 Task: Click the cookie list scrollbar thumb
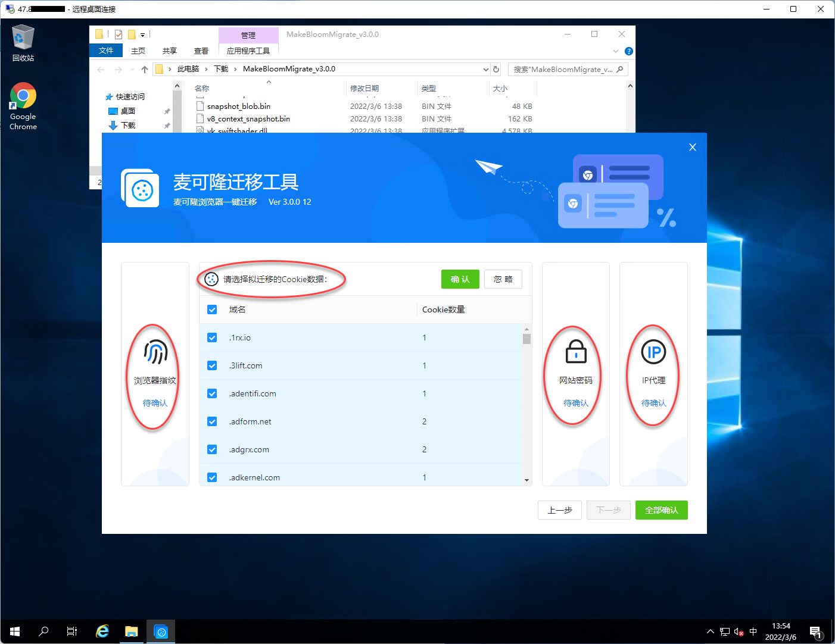(526, 339)
